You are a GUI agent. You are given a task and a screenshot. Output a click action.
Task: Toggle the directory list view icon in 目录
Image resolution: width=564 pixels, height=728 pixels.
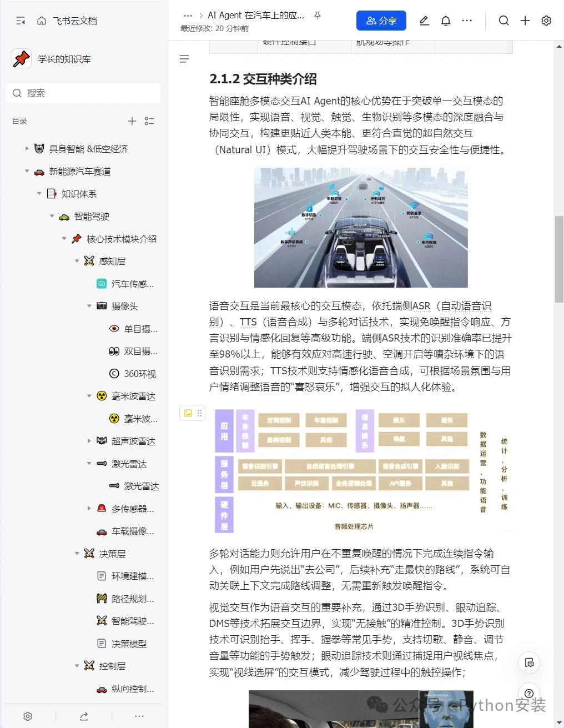pos(149,121)
